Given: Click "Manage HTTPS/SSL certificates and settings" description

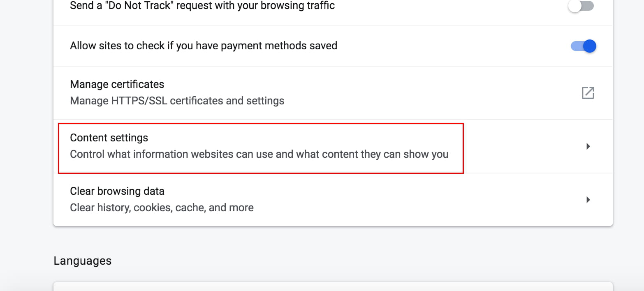Looking at the screenshot, I should tap(177, 101).
